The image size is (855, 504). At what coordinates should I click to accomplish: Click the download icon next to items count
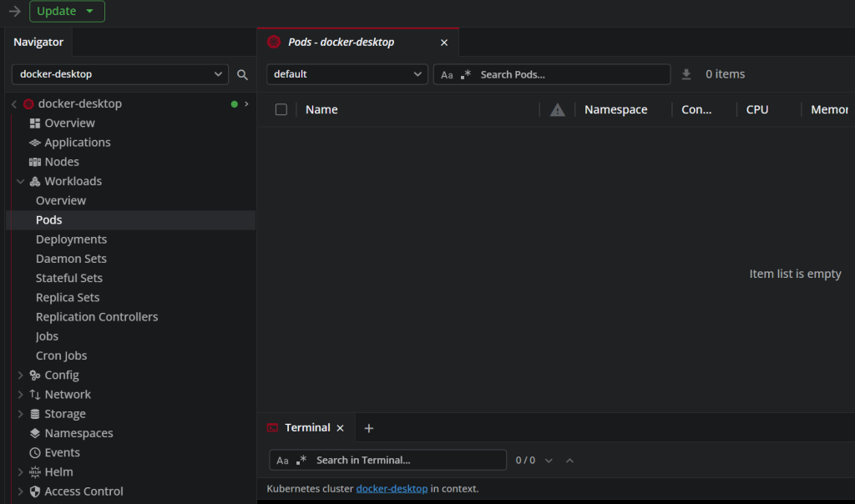point(686,74)
